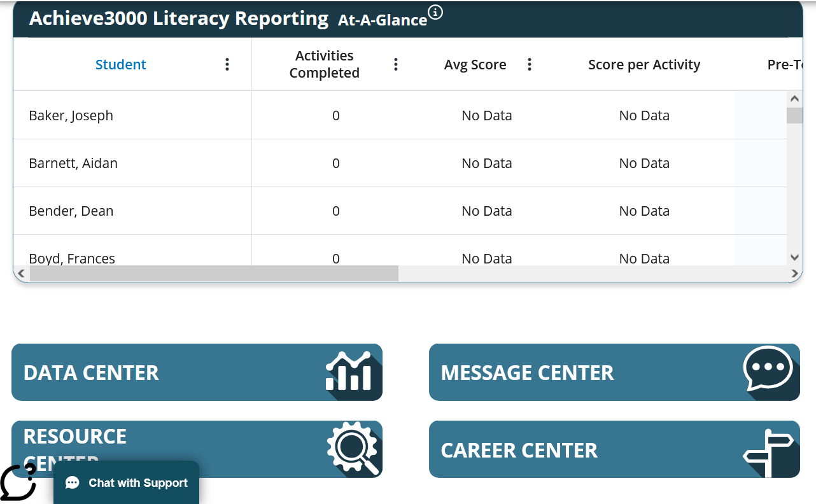
Task: Open the Career Center
Action: click(519, 451)
